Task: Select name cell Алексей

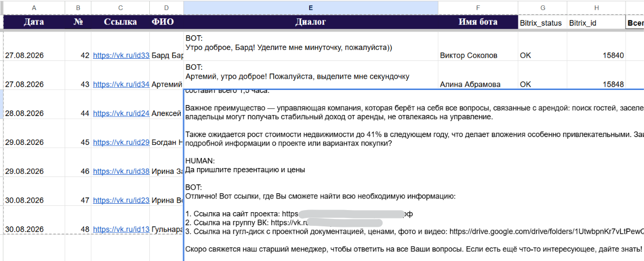Action: coord(167,104)
